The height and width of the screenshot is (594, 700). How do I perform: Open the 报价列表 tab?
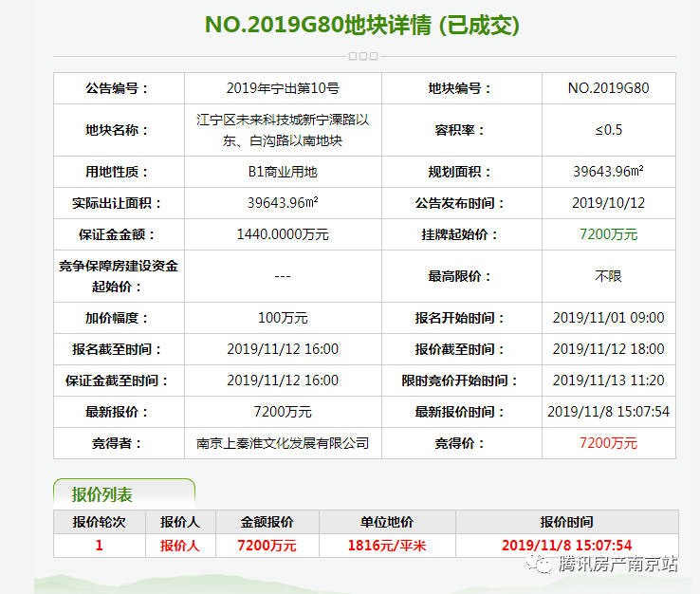pos(124,494)
